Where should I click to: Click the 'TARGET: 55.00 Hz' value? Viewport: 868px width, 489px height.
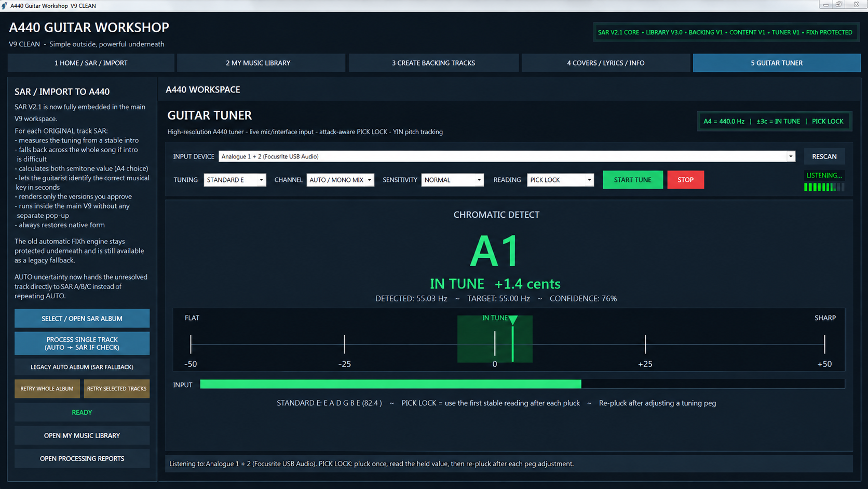(498, 299)
